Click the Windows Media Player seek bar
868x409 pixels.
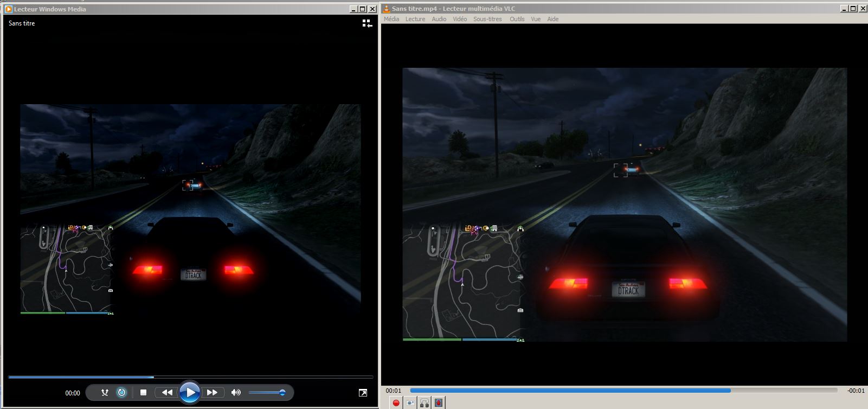point(190,376)
